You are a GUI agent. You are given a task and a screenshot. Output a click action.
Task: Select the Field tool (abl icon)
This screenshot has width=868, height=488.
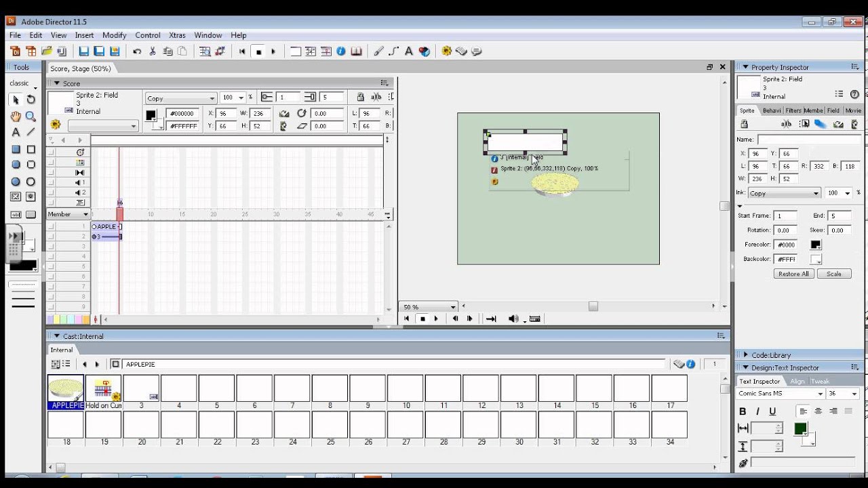(x=16, y=214)
